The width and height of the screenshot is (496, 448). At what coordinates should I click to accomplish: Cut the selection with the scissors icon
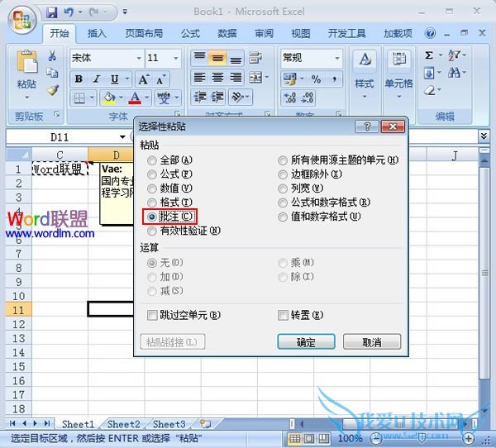(52, 56)
